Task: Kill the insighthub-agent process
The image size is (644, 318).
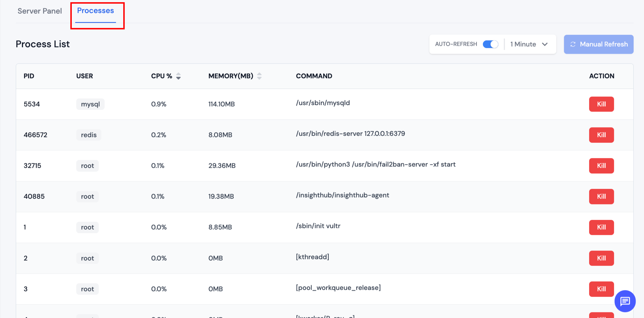Action: (601, 196)
